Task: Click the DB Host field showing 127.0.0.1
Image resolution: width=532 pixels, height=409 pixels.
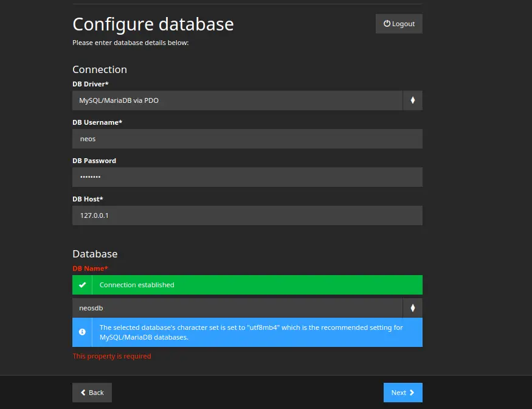Action: click(247, 215)
